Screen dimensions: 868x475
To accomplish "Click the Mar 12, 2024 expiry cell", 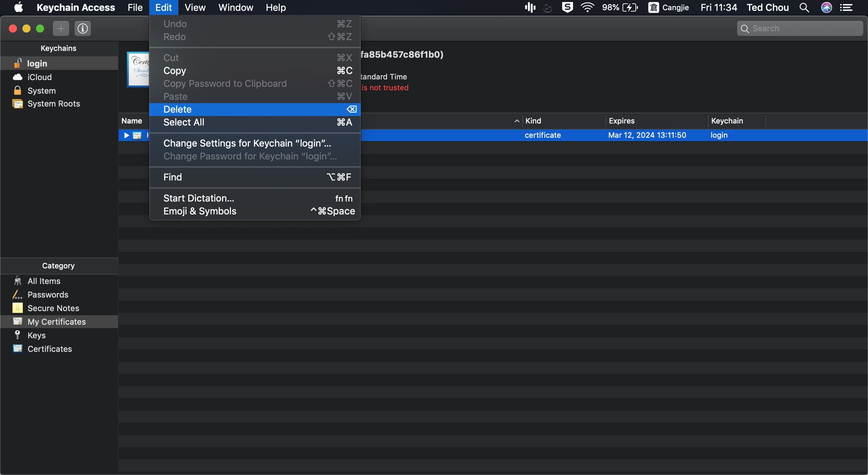I will coord(647,135).
